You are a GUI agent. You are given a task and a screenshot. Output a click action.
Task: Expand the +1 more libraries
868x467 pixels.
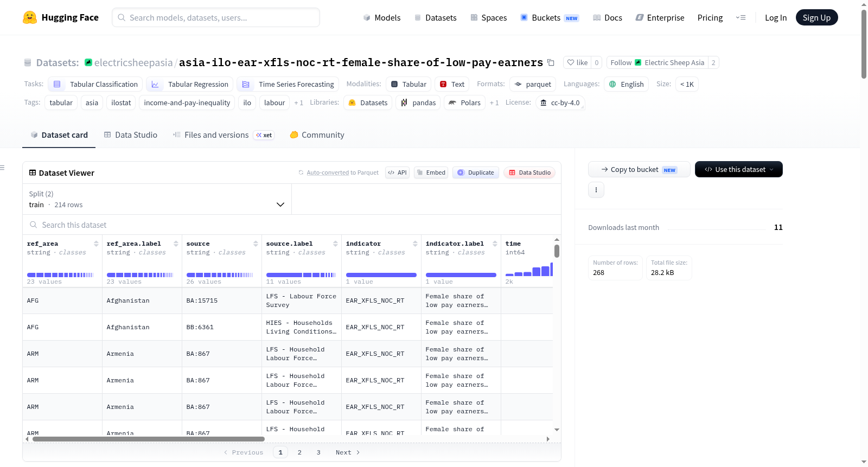[x=494, y=103]
